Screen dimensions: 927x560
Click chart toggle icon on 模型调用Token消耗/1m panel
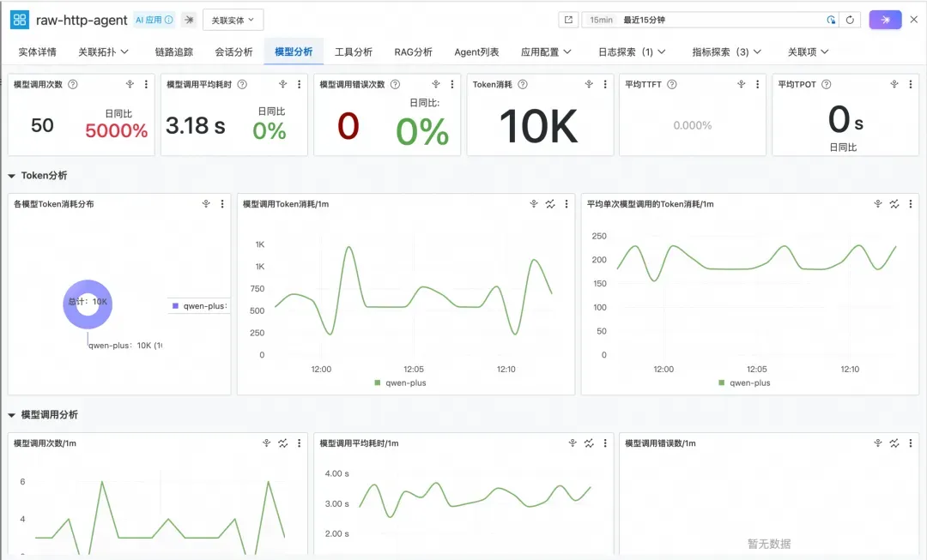pos(550,204)
